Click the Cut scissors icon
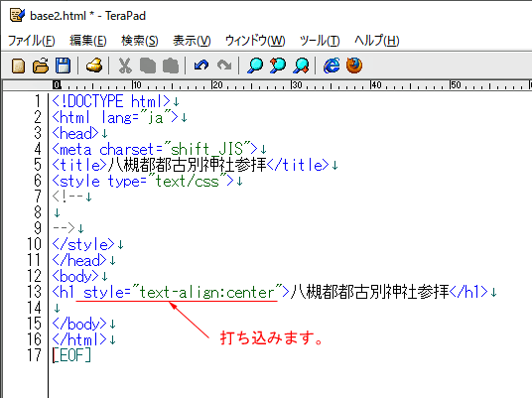Screen dimensions: 532x398 click(125, 66)
